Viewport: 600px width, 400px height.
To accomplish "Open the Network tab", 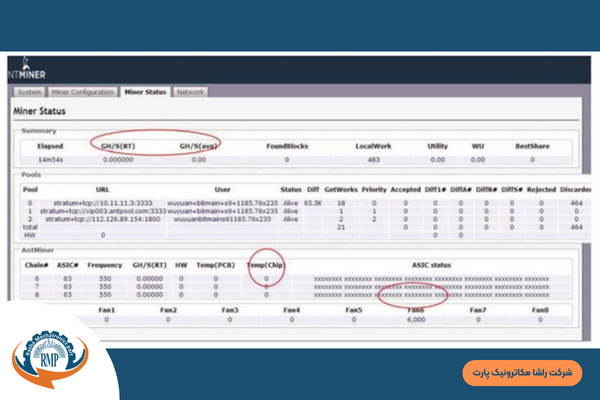I will 191,92.
